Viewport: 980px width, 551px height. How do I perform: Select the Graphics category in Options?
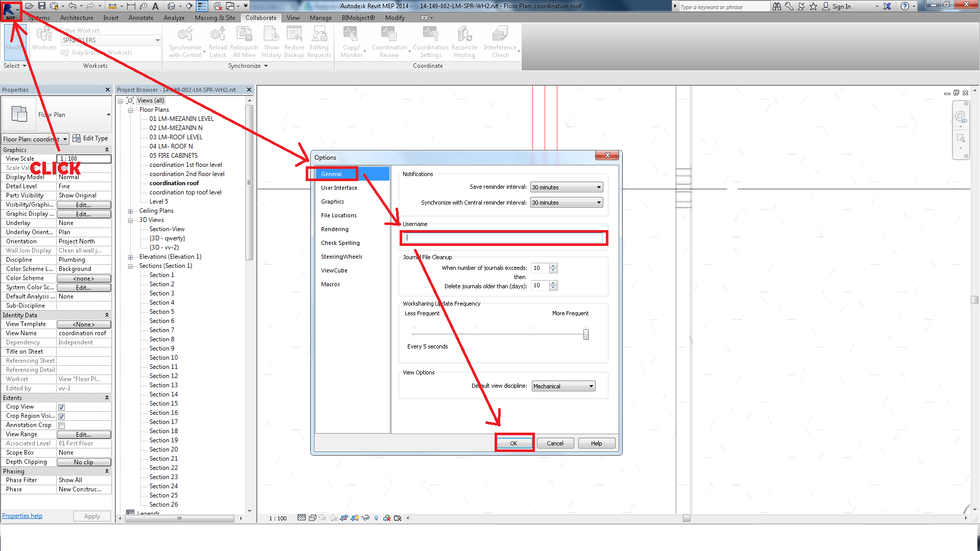(332, 201)
